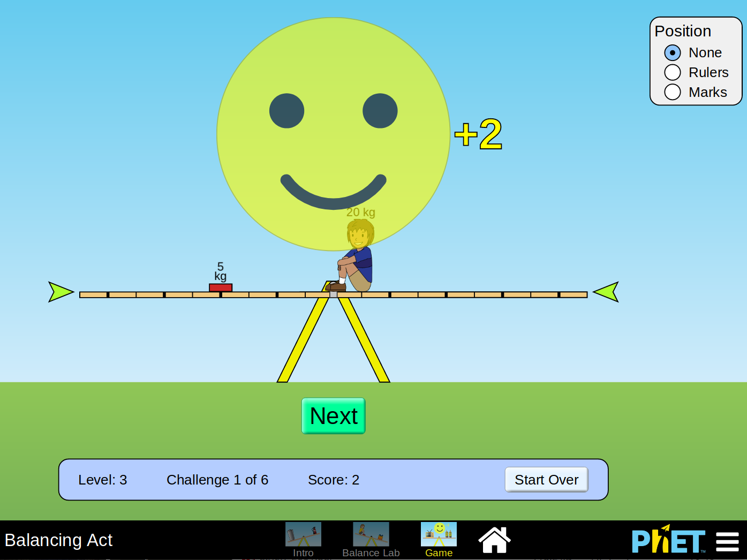
Task: Click the left green level indicator arrow
Action: (61, 292)
